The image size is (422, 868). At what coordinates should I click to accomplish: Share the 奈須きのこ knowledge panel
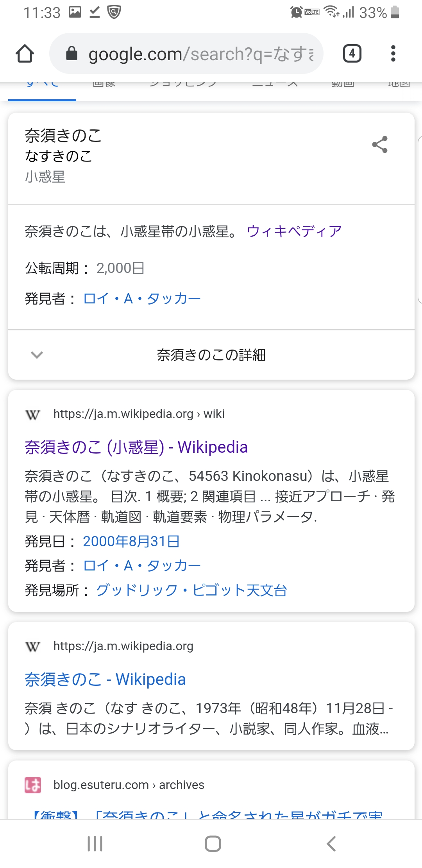point(379,145)
